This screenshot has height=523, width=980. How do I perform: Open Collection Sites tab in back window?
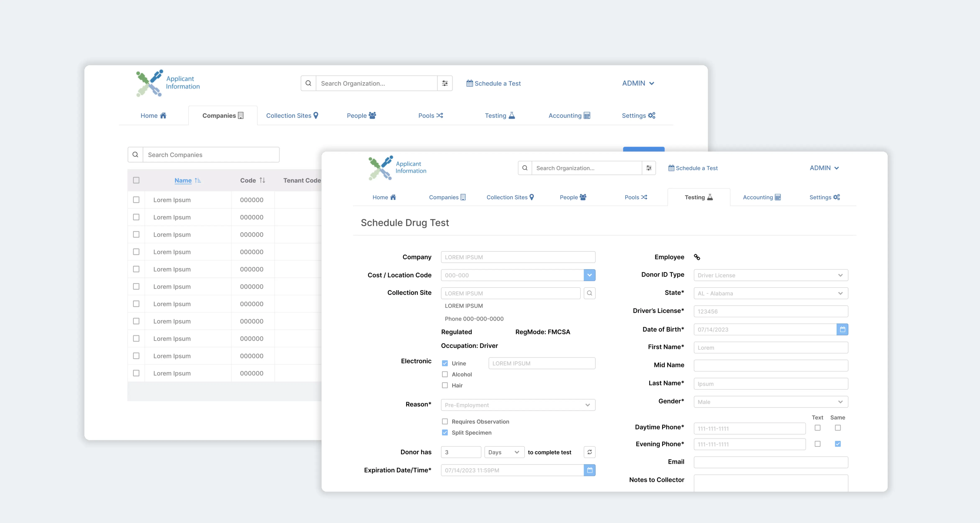tap(292, 115)
